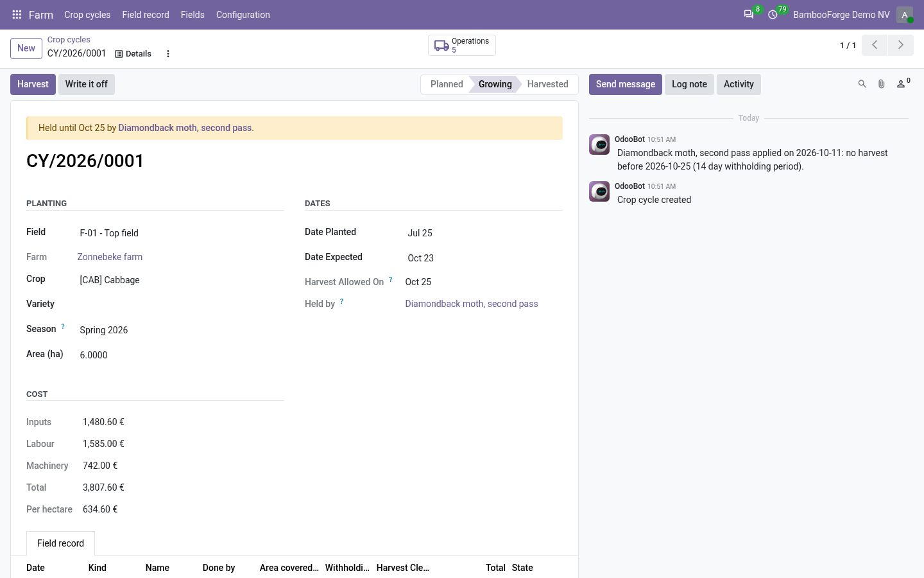Schedule an Activity

pyautogui.click(x=739, y=84)
